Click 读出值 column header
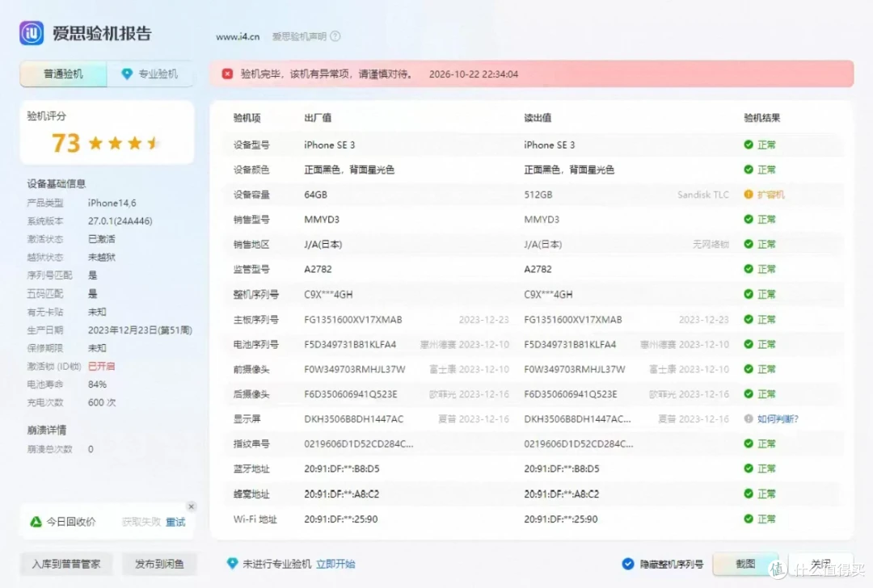Screen dimensions: 873x588 (x=538, y=118)
